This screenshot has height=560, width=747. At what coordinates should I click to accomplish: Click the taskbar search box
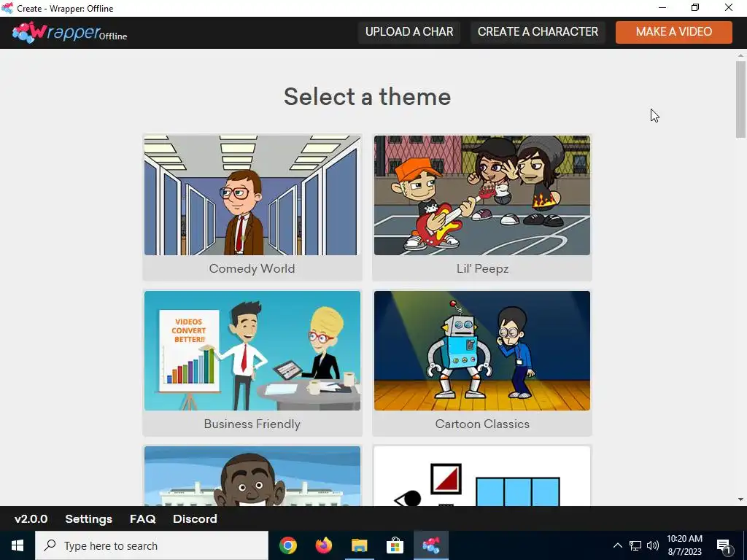(152, 545)
